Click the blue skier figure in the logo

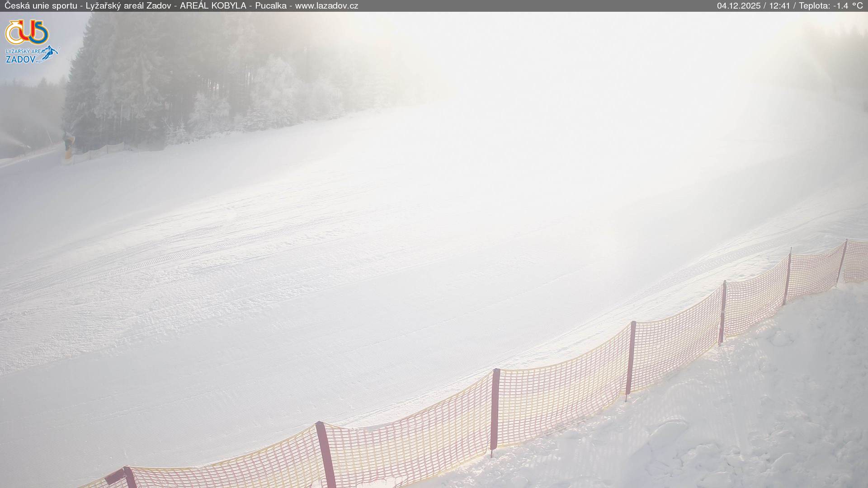click(x=50, y=52)
